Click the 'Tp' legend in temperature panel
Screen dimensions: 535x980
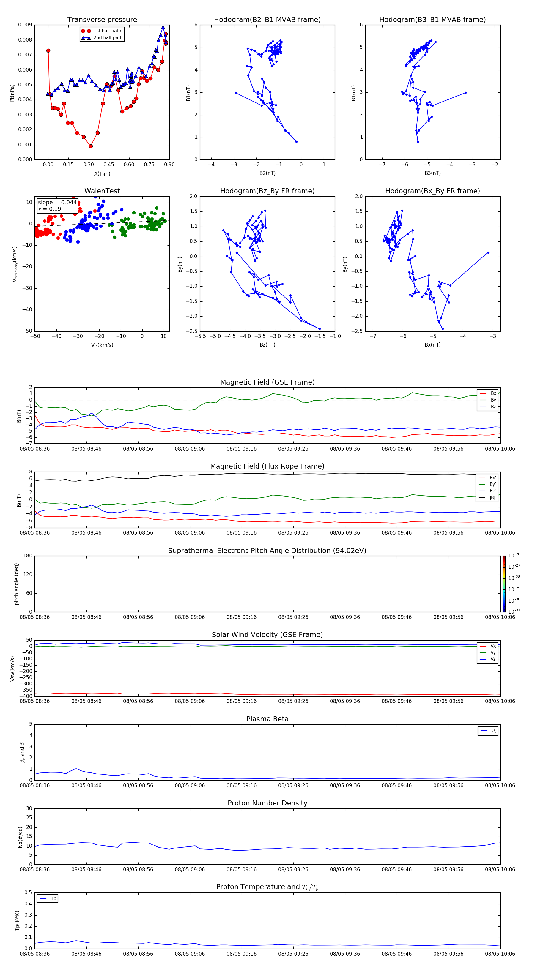pyautogui.click(x=48, y=899)
